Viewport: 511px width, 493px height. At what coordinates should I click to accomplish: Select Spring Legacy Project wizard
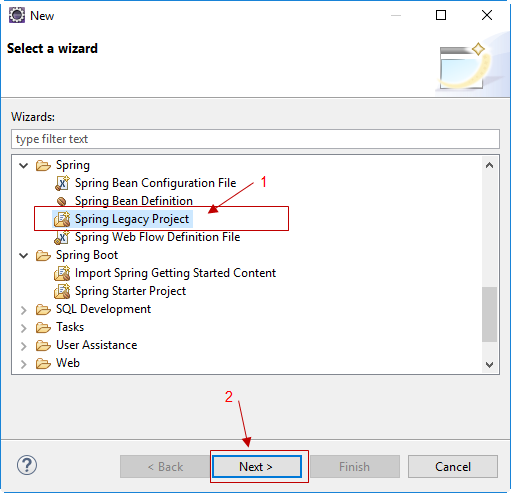pos(132,219)
